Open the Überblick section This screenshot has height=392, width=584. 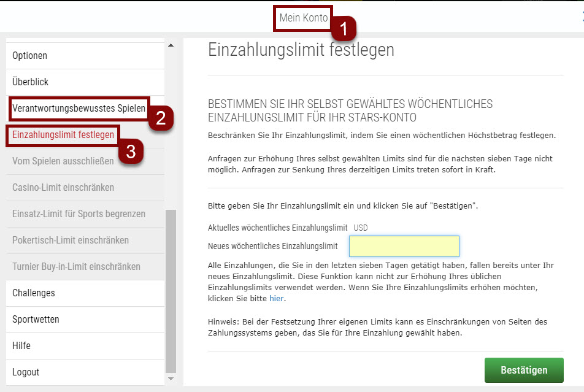[28, 82]
